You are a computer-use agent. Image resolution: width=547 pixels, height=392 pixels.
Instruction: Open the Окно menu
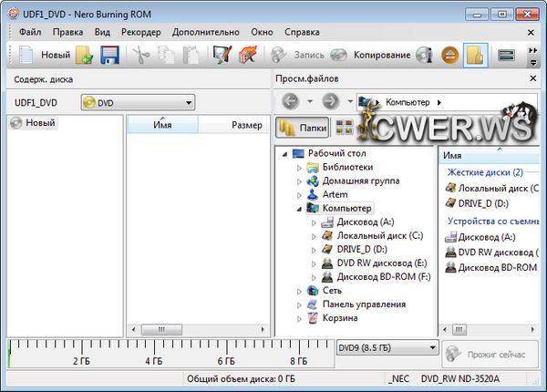(262, 32)
